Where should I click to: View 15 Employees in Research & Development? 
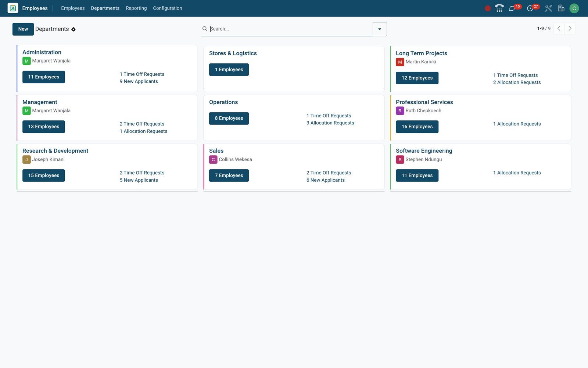pyautogui.click(x=44, y=176)
